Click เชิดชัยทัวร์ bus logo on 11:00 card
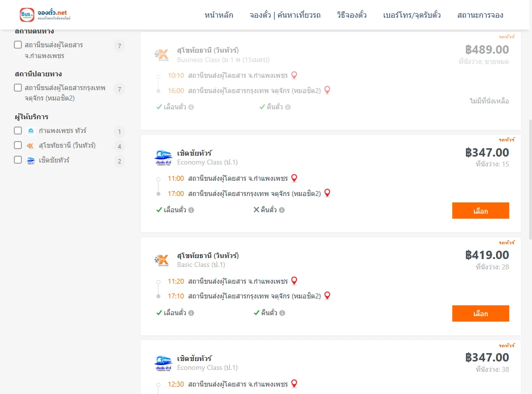Screen dimensions: 532x394 163,158
